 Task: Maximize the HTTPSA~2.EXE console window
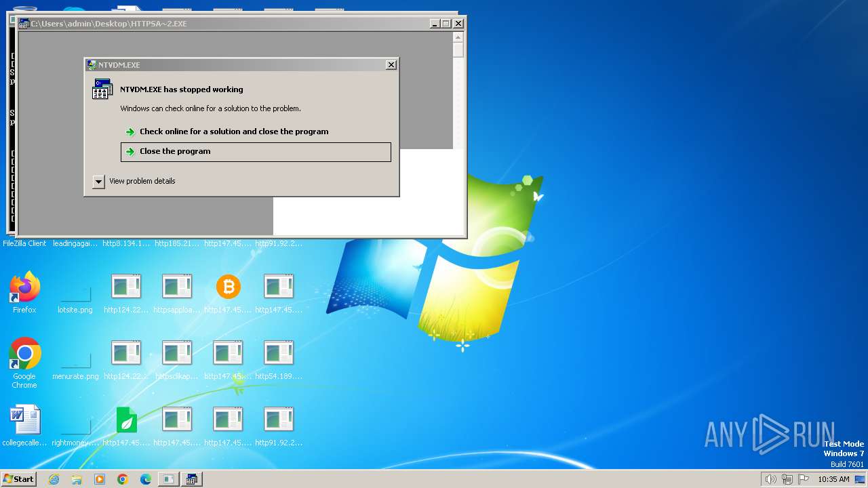tap(446, 23)
